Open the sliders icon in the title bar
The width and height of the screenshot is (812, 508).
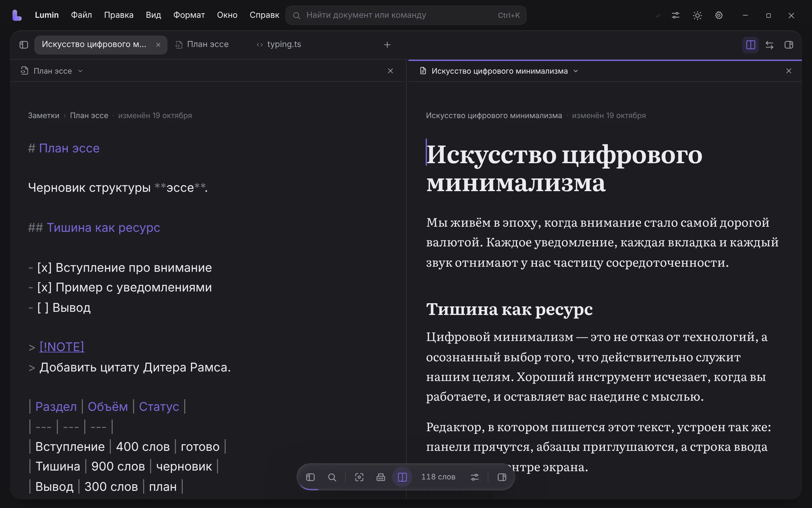click(675, 15)
